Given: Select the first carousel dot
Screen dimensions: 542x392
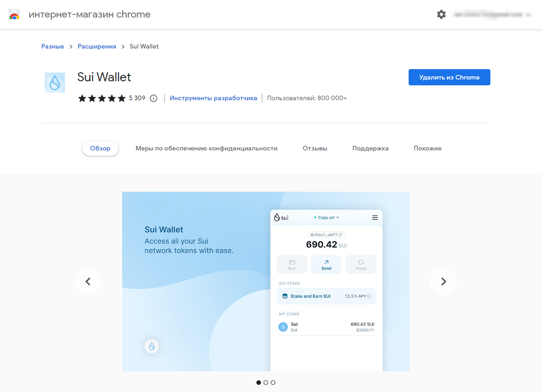Looking at the screenshot, I should click(x=259, y=383).
